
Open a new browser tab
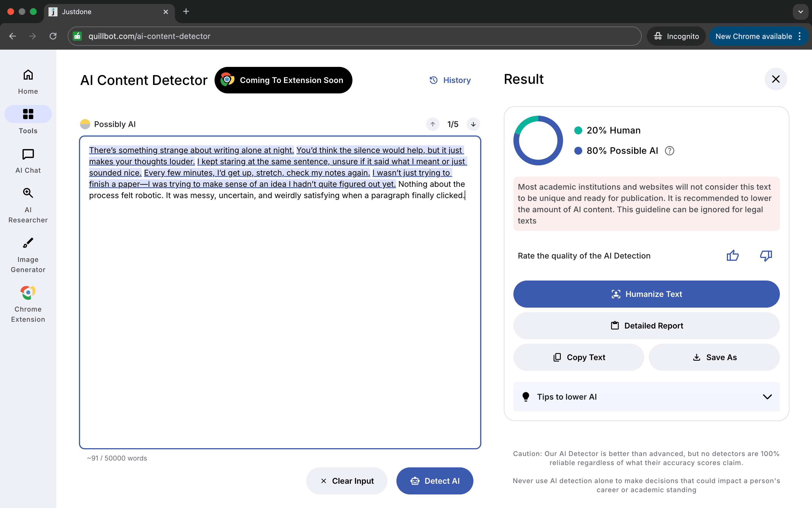(x=186, y=12)
